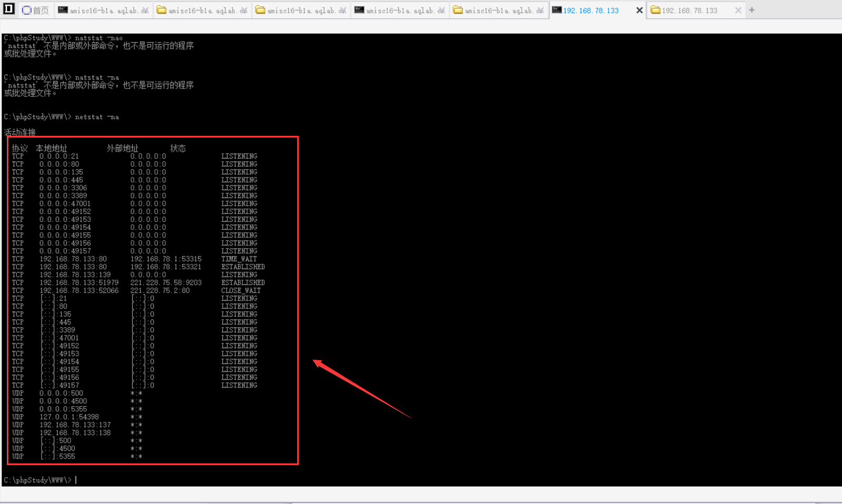Open the 首页 home tab
This screenshot has width=842, height=504.
tap(35, 10)
